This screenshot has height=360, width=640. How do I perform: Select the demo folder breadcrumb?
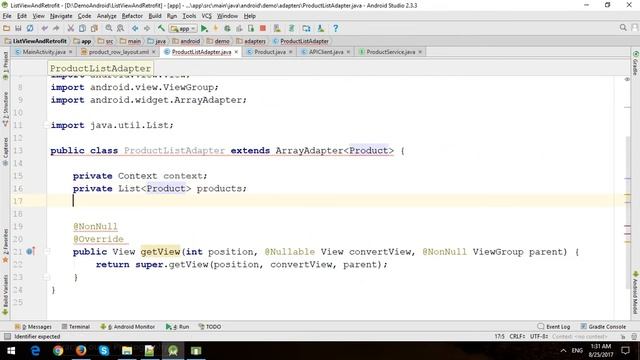[218, 41]
